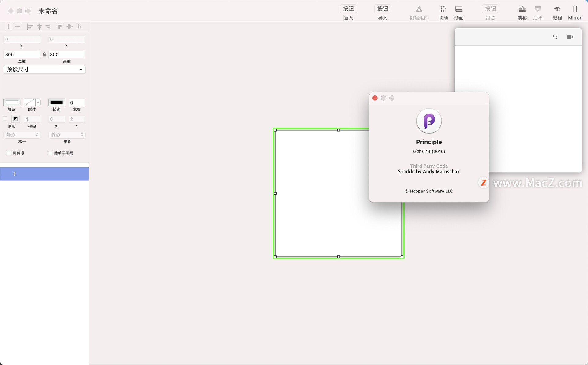Viewport: 588px width, 365px height.
Task: Click the black 描边 stroke color swatch
Action: pyautogui.click(x=56, y=102)
